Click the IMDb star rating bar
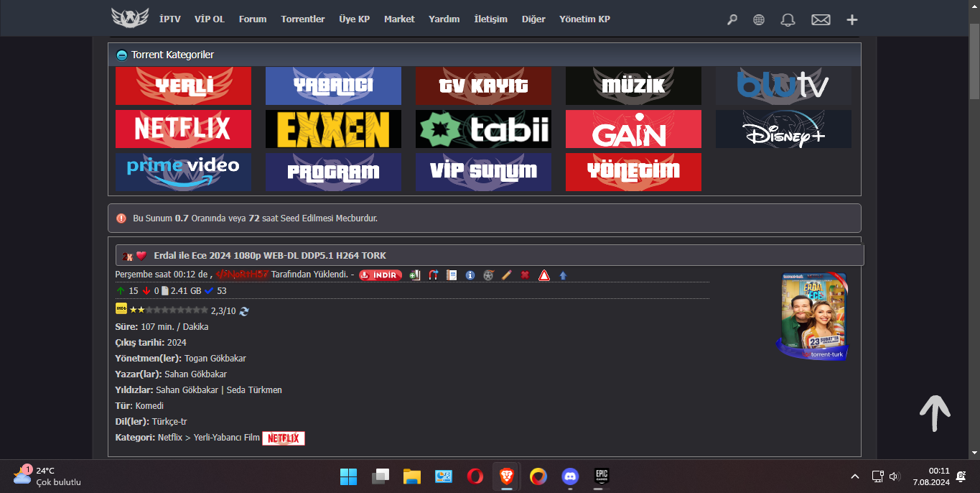Viewport: 980px width, 493px height. (x=169, y=310)
